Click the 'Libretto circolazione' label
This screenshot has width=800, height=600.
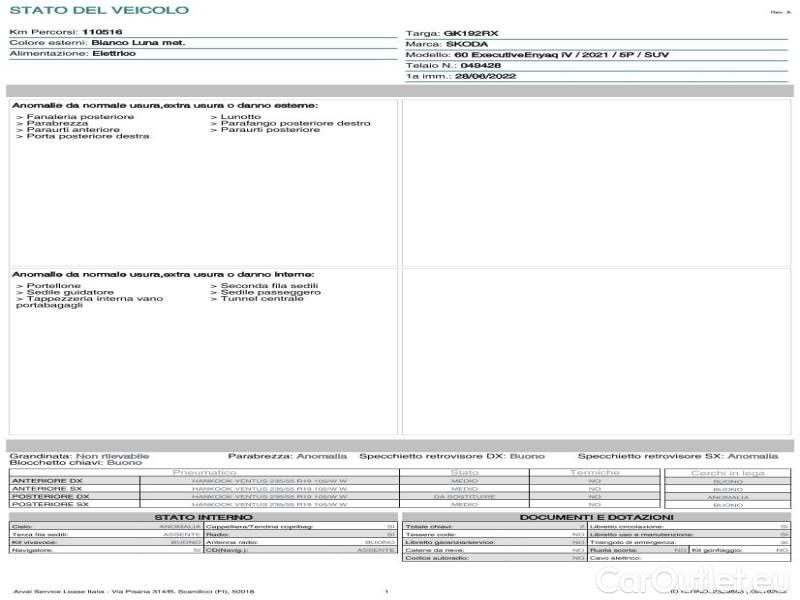627,527
